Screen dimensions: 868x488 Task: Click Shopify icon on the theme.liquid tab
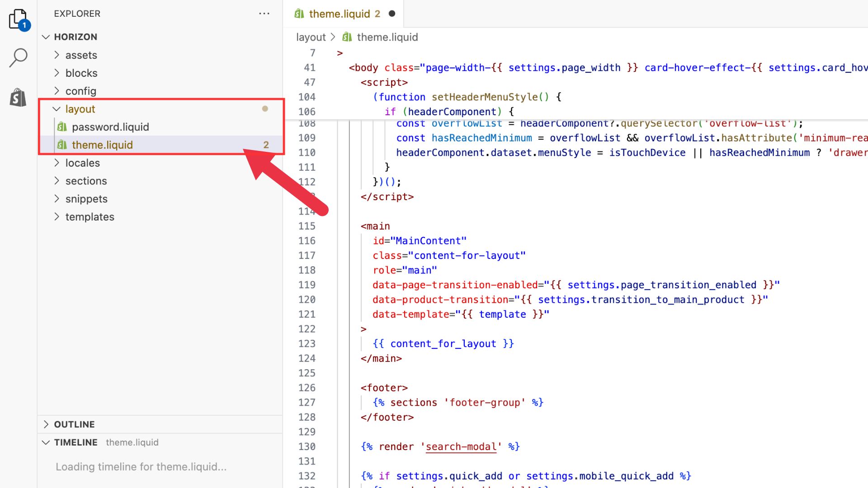(299, 14)
